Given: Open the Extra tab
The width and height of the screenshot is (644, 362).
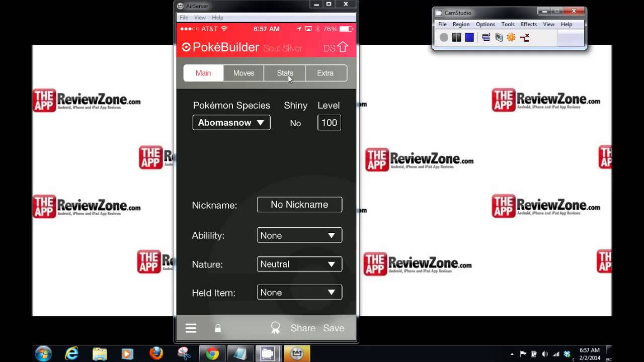Looking at the screenshot, I should coord(325,73).
